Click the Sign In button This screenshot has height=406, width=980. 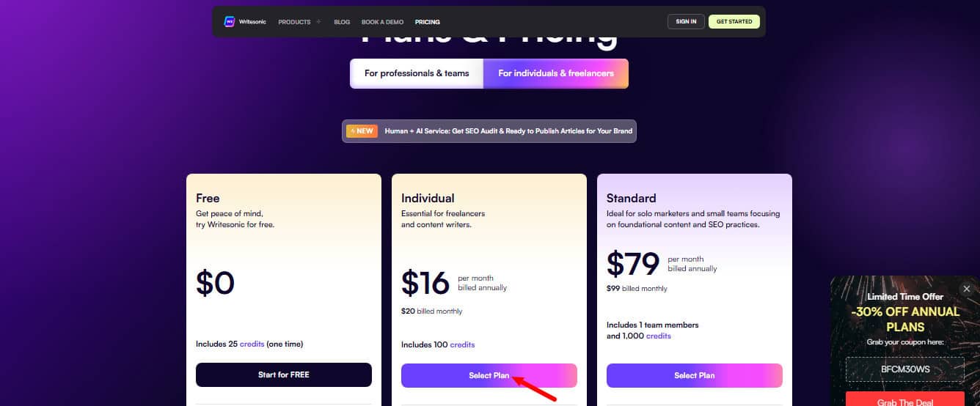tap(686, 22)
